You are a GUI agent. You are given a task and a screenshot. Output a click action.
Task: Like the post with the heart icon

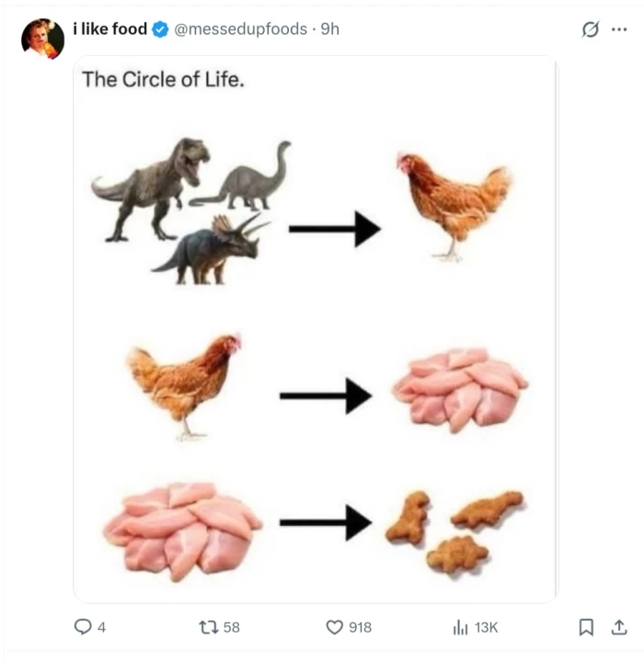[x=335, y=627]
